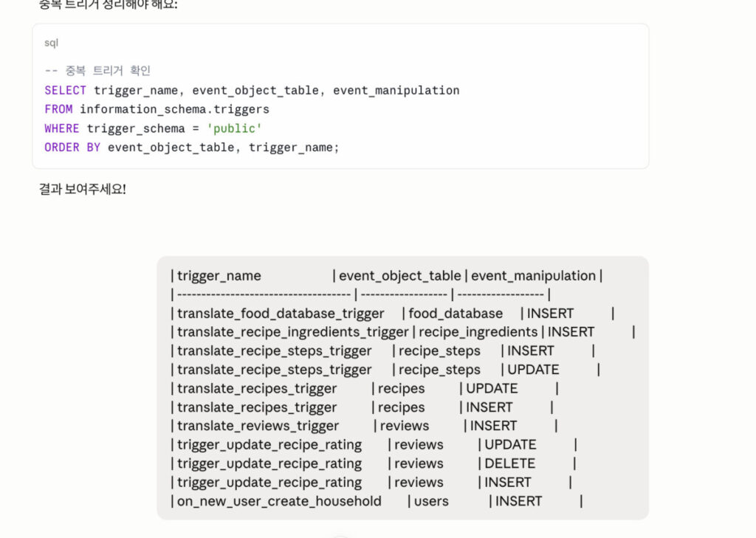Click the event_object_table column header
Viewport: 756px width, 538px height.
point(399,276)
